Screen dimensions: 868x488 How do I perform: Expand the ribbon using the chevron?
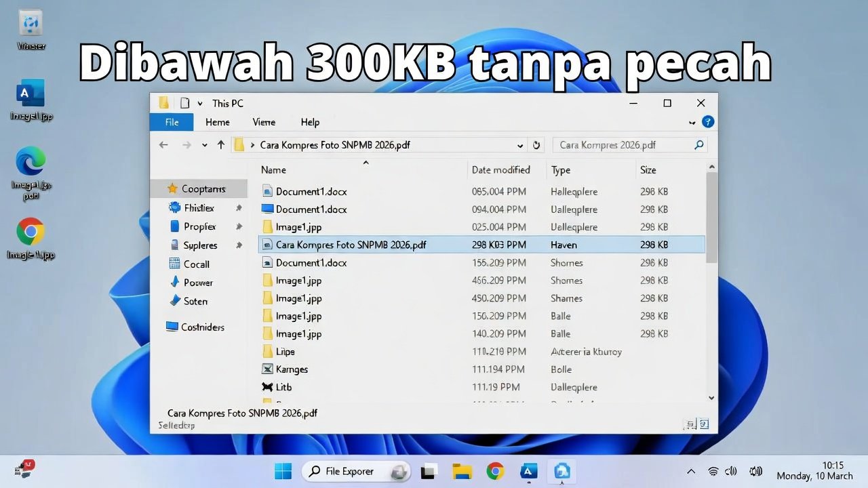click(x=692, y=123)
